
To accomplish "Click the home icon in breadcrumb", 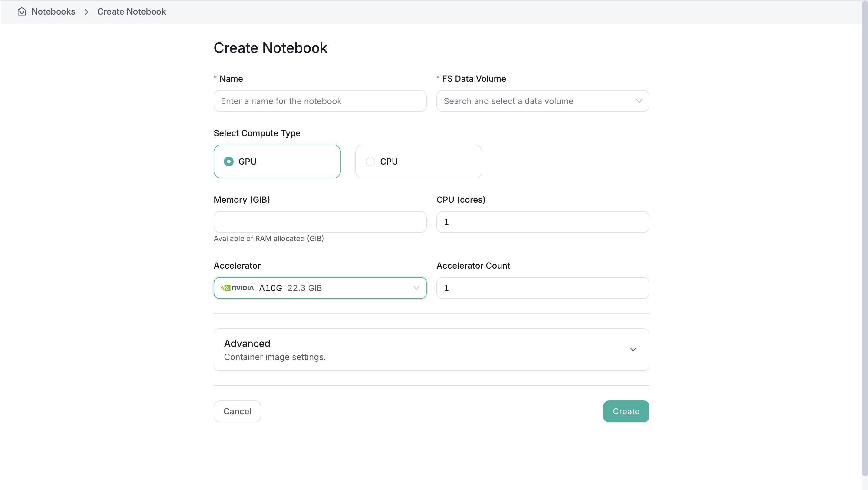I will (22, 11).
